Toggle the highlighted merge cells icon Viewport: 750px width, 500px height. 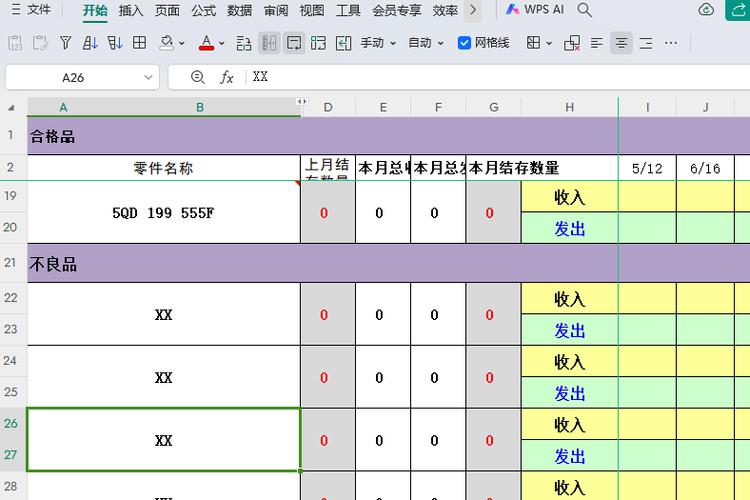(x=269, y=43)
